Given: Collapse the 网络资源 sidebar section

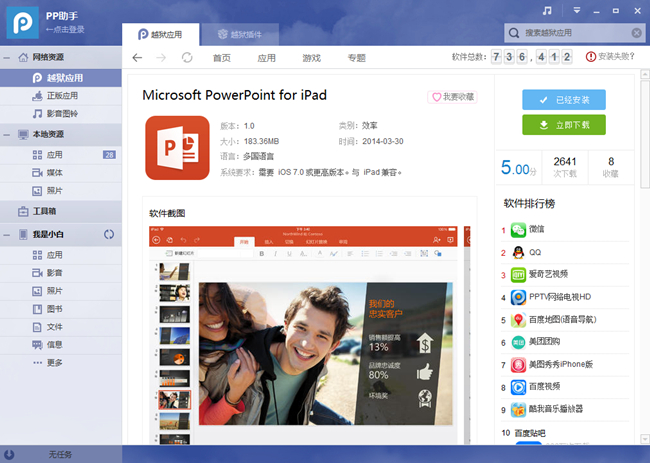Looking at the screenshot, I should coord(9,58).
